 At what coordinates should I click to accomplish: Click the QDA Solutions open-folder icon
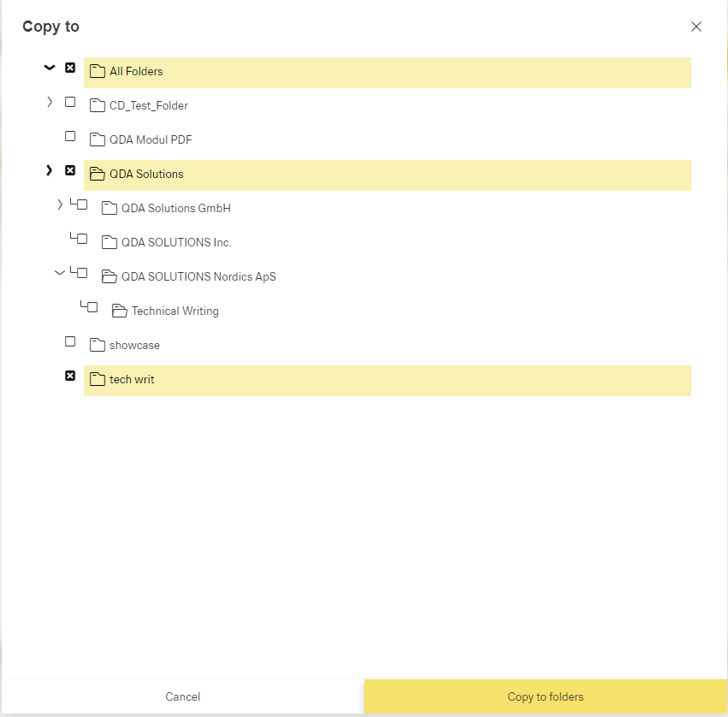point(97,175)
